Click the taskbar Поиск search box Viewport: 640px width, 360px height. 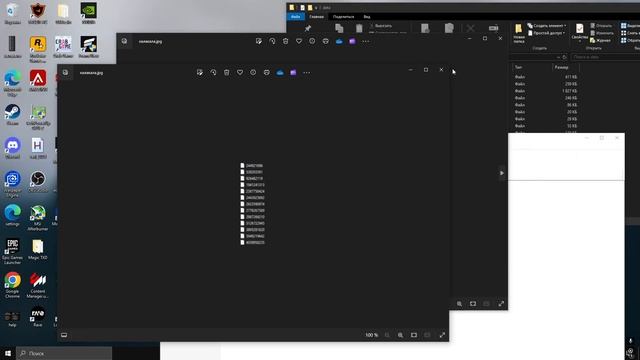point(64,353)
